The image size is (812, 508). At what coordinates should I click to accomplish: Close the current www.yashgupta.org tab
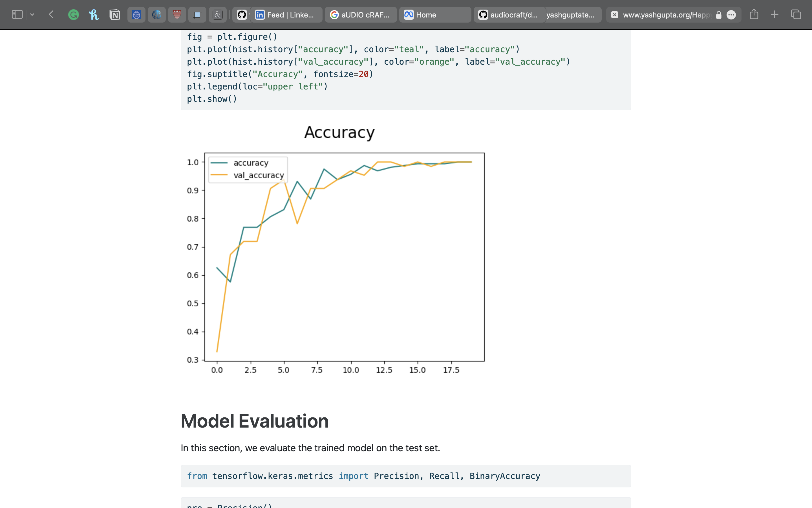tap(614, 14)
